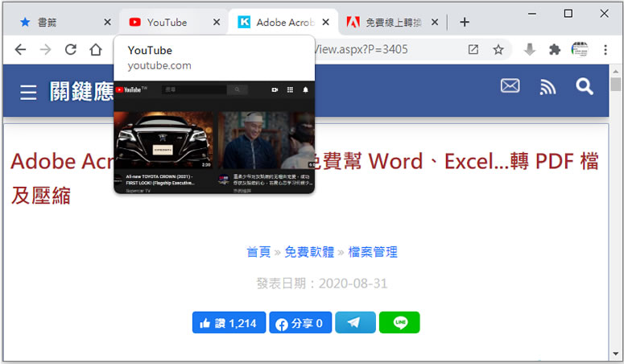Screen dimensions: 624x364
Task: Open the hamburger menu on site header
Action: point(28,93)
